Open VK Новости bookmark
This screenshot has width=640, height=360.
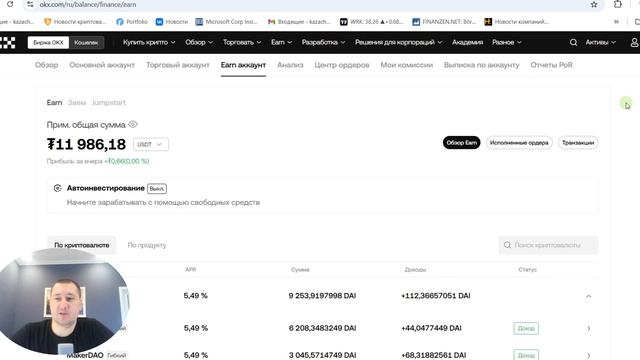pos(172,22)
